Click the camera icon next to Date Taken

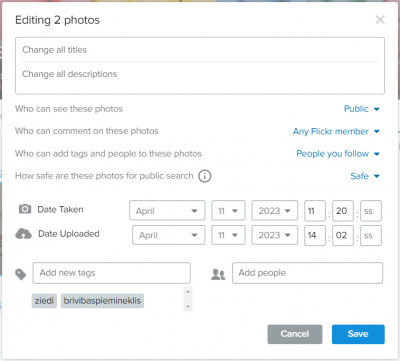coord(25,209)
